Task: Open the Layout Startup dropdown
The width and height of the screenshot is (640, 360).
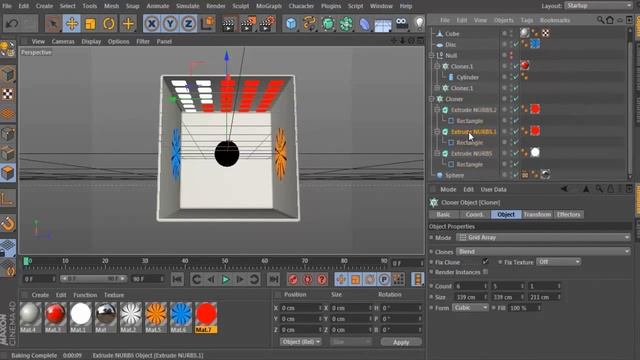Action: (x=599, y=6)
